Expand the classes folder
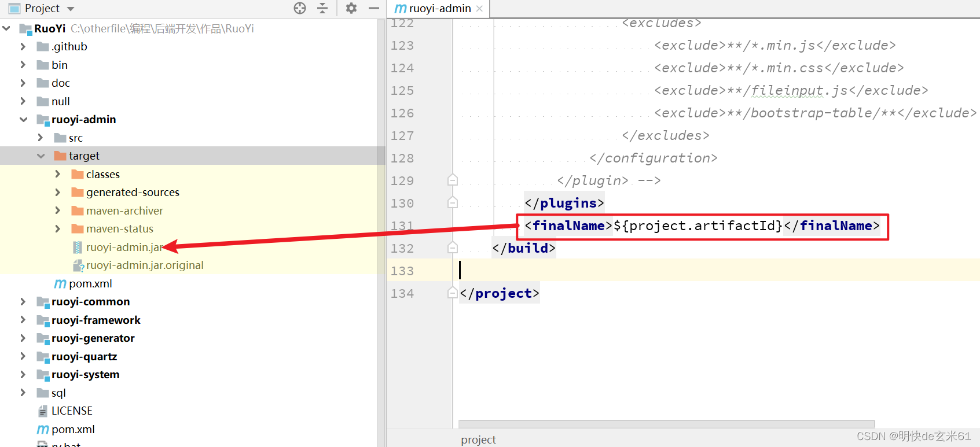Viewport: 980px width, 447px height. (x=58, y=174)
